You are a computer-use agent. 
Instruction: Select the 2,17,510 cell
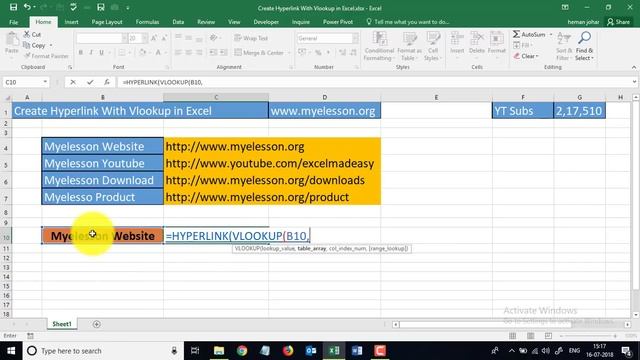579,111
